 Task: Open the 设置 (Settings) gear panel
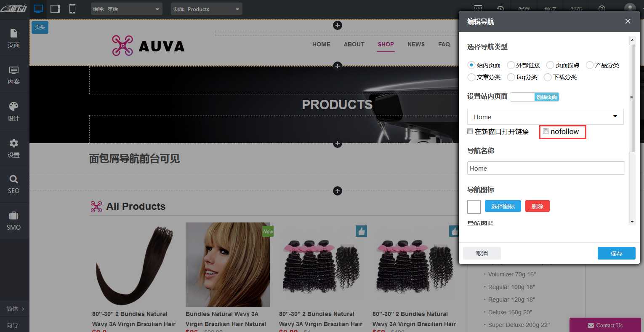pos(14,148)
